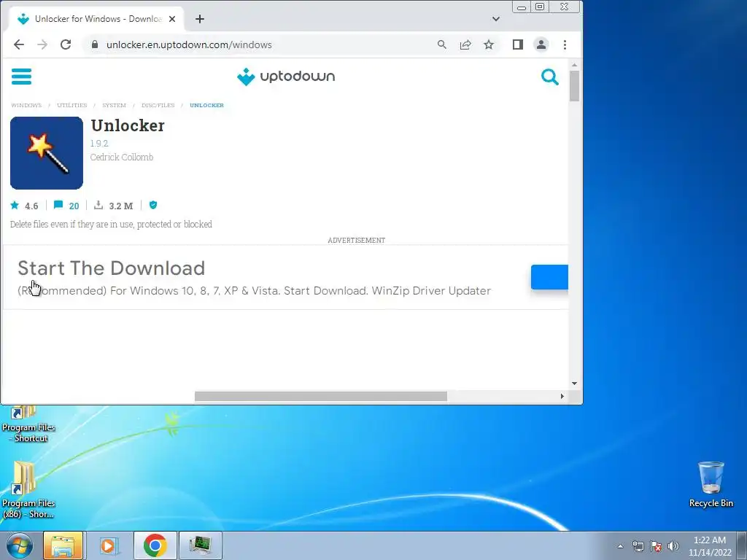The image size is (747, 560).
Task: Click the zoom magnifier icon in address bar
Action: click(441, 44)
